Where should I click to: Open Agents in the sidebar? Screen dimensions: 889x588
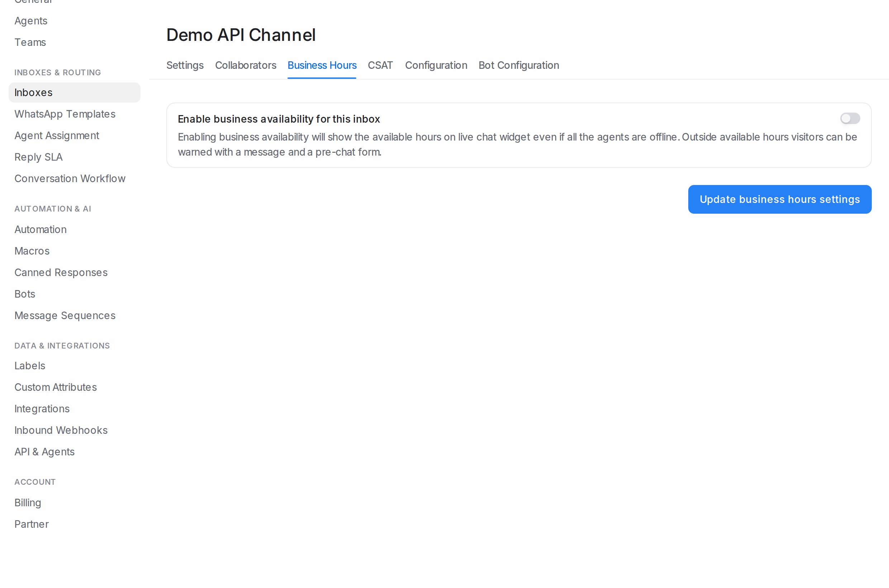coord(31,21)
